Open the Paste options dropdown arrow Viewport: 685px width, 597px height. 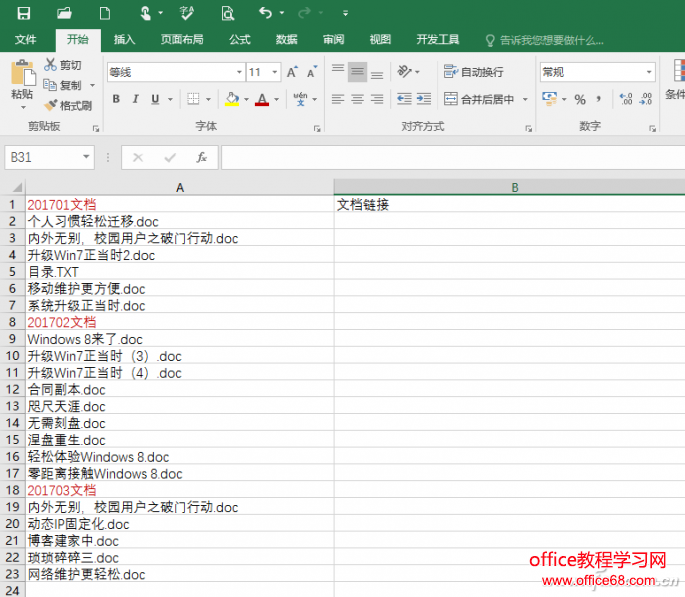[x=23, y=107]
